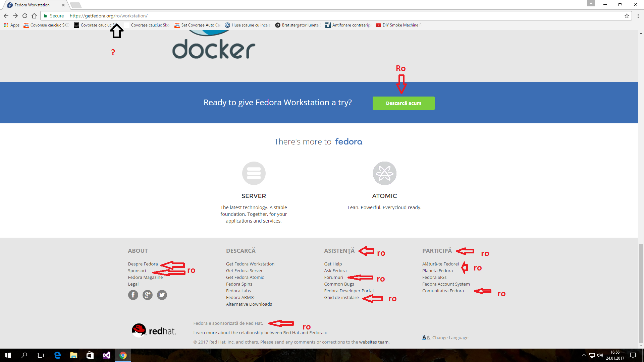Open the Legal footer link
644x362 pixels.
pos(133,284)
